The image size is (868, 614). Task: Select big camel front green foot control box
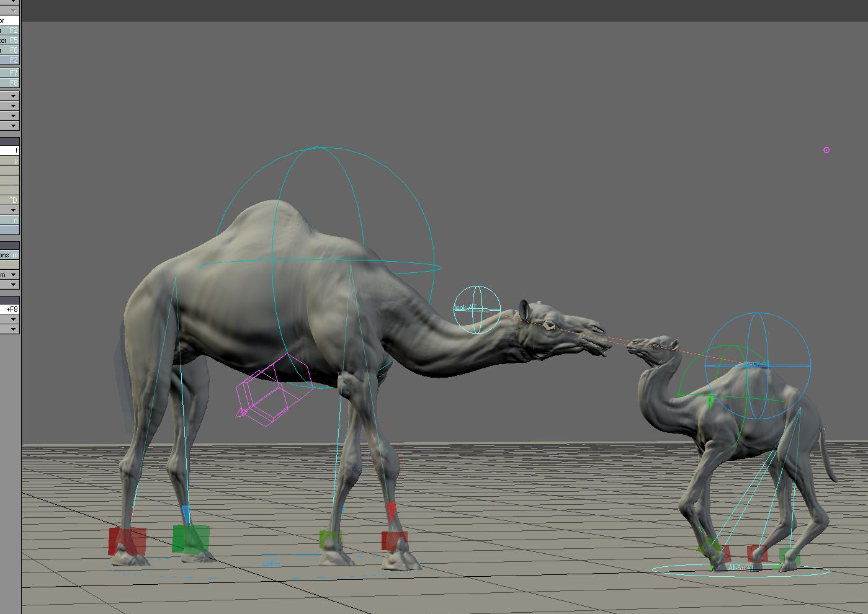tap(330, 539)
